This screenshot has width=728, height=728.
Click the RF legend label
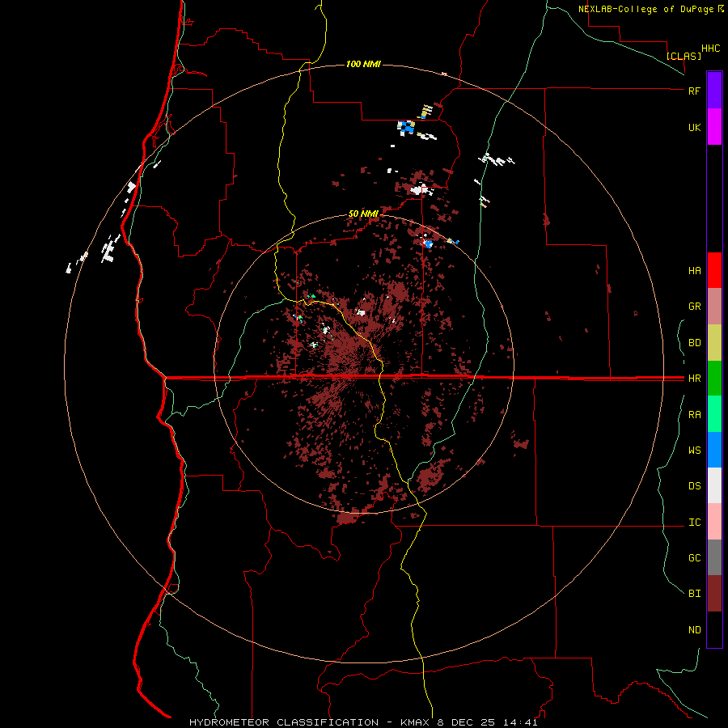pos(694,91)
